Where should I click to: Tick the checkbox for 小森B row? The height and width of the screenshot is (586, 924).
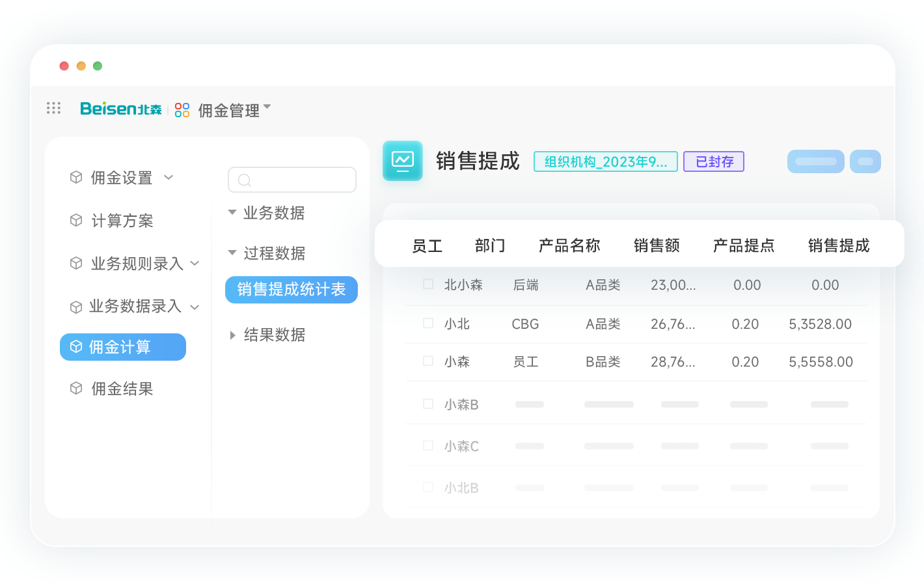click(428, 404)
